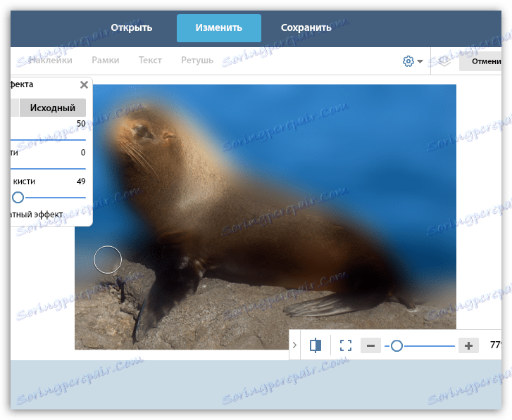Expand the dropdown arrow beside the gear
512x420 pixels.
(420, 61)
